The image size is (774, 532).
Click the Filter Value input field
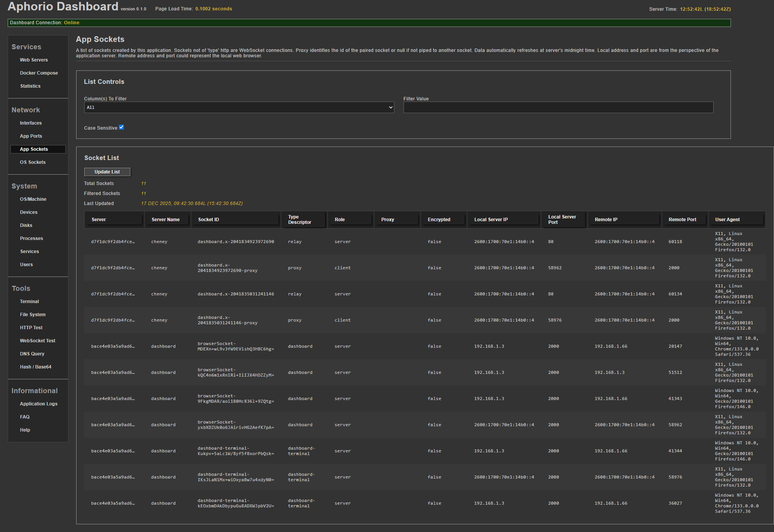pyautogui.click(x=558, y=107)
